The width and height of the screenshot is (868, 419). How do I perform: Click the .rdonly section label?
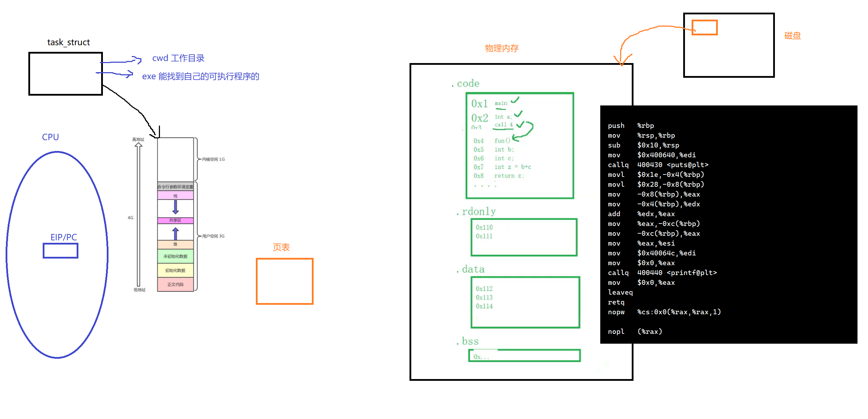pos(476,212)
